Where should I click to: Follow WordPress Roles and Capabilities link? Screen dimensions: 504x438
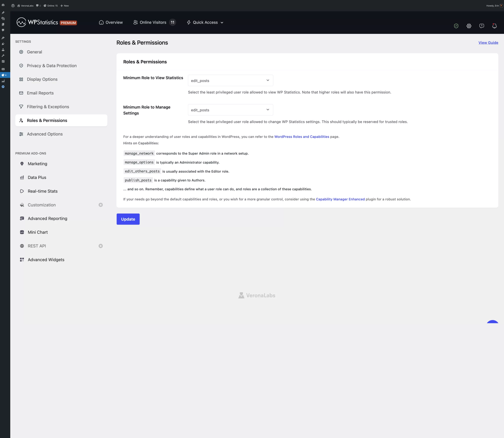302,137
